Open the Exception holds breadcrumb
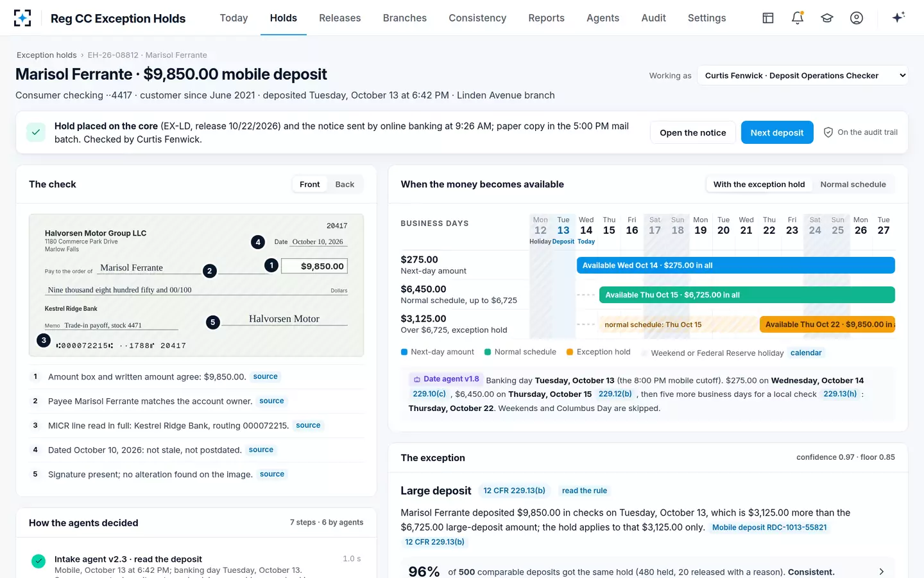 47,55
